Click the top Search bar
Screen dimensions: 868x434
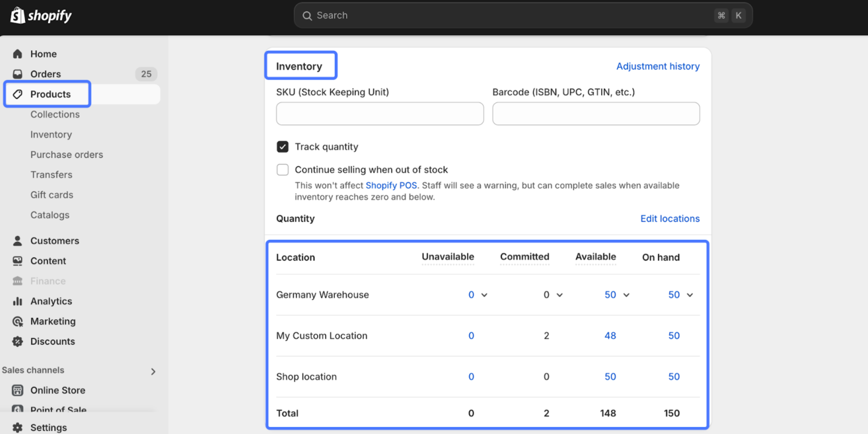coord(523,16)
